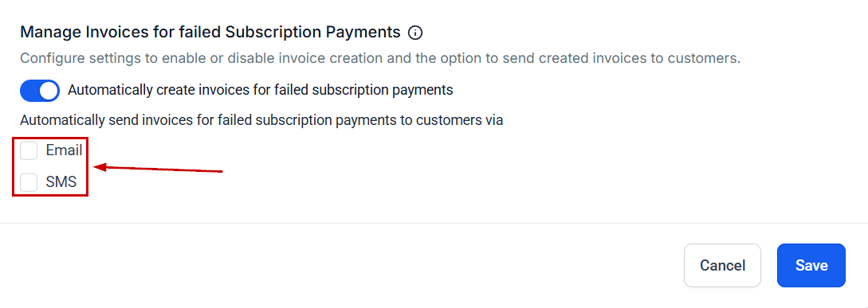This screenshot has height=308, width=868.
Task: Cancel the invoice settings changes
Action: pyautogui.click(x=722, y=266)
